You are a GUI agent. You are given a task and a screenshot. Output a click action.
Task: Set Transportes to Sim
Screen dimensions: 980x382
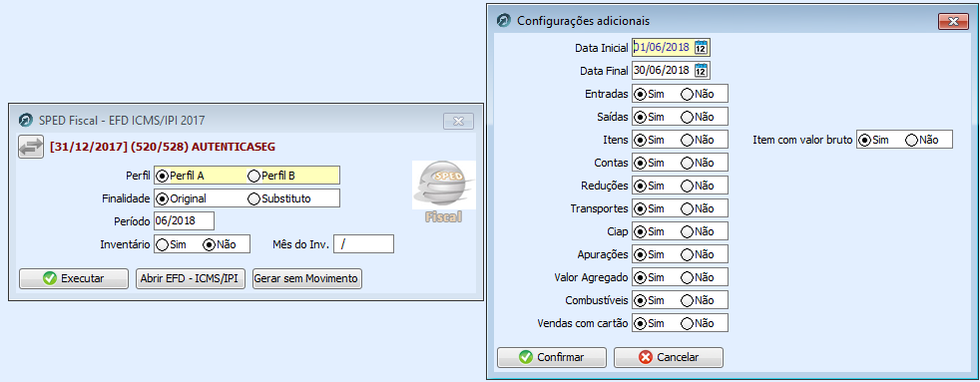[x=649, y=208]
